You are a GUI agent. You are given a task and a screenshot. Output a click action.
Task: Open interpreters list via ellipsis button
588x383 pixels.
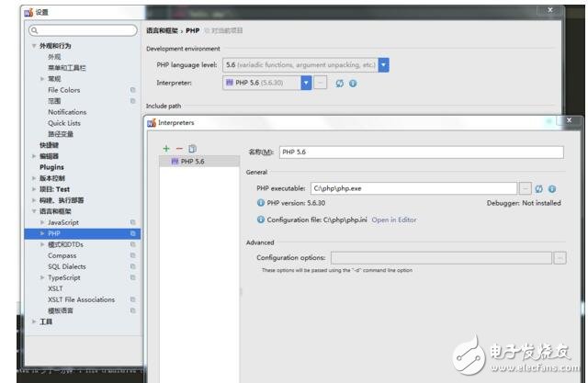click(x=320, y=83)
